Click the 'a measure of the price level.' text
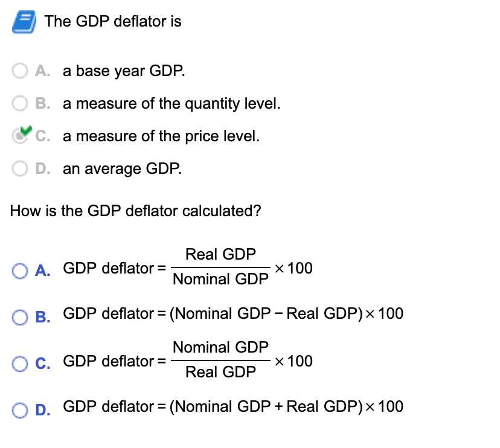 coord(161,136)
